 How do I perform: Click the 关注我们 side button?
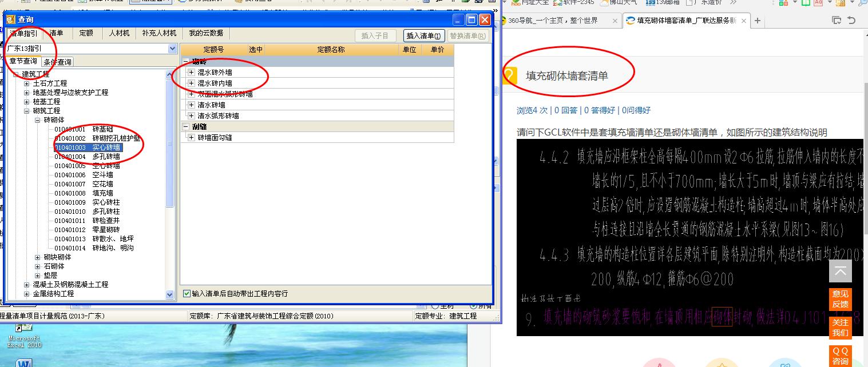pos(841,328)
